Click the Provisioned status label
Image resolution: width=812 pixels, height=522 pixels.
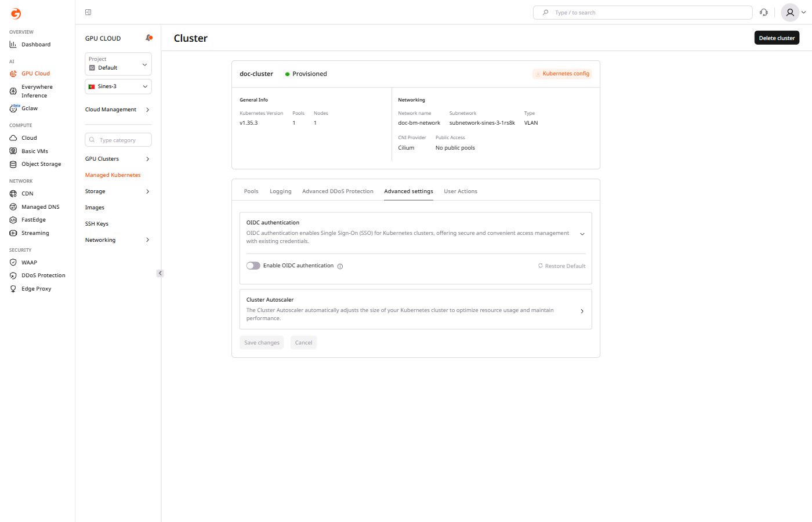[x=309, y=74]
